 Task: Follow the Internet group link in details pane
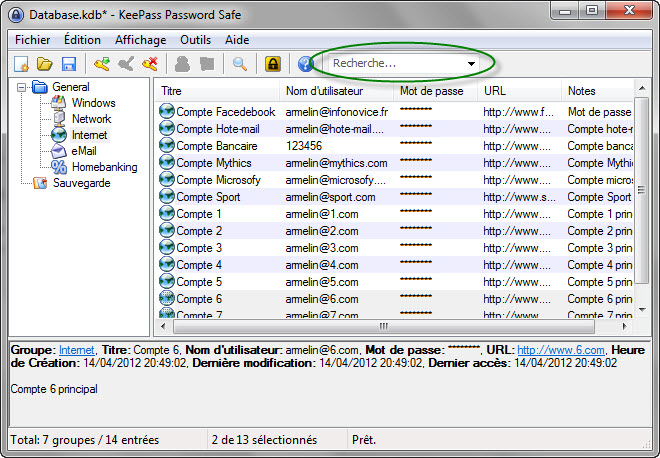tap(77, 350)
